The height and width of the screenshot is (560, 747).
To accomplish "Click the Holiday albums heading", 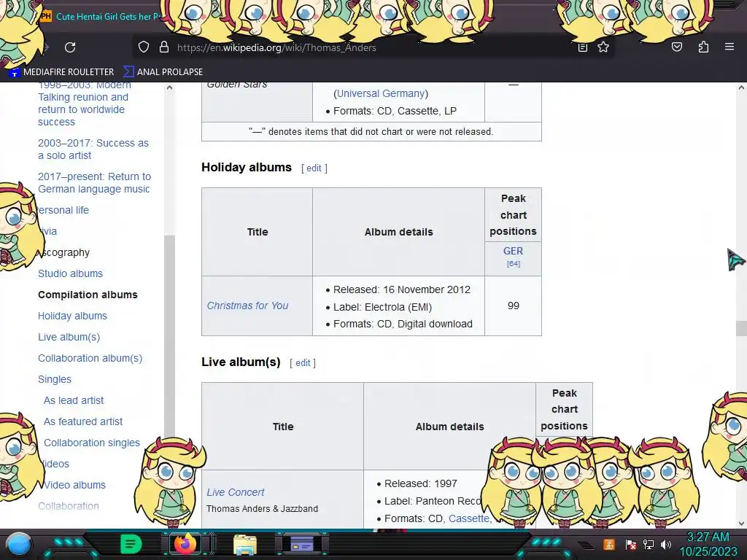I will [x=247, y=167].
